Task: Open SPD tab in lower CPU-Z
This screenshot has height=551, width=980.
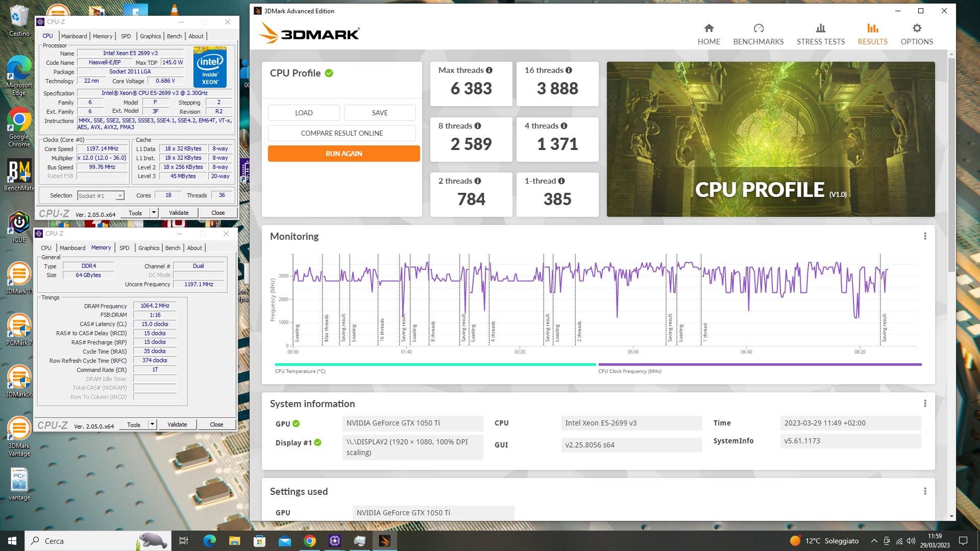Action: [124, 248]
